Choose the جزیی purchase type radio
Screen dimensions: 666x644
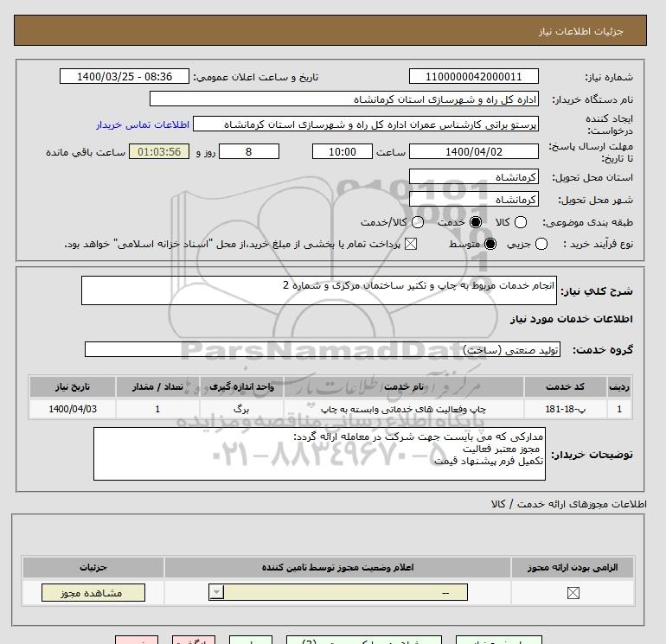click(x=541, y=244)
